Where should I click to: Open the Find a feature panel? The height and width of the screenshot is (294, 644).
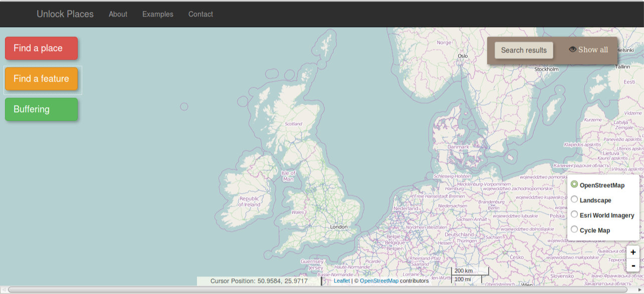tap(41, 79)
